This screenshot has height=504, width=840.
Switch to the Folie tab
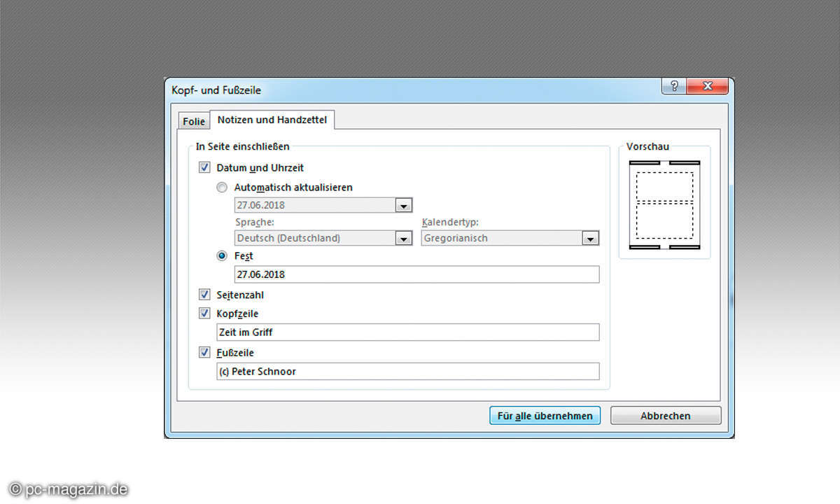pos(194,121)
